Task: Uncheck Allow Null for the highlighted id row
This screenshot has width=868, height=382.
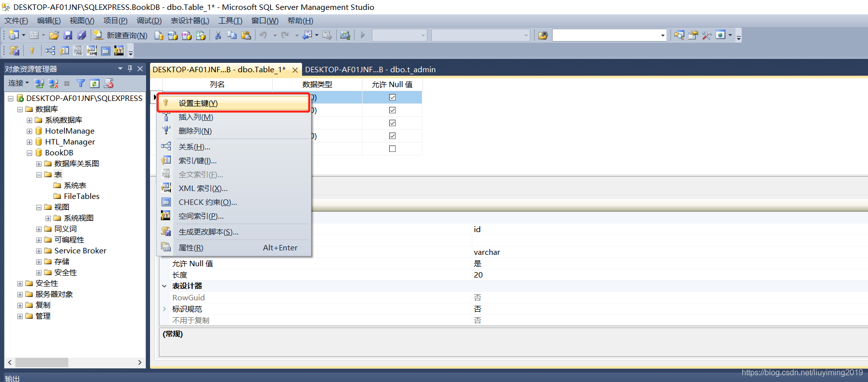Action: [392, 97]
